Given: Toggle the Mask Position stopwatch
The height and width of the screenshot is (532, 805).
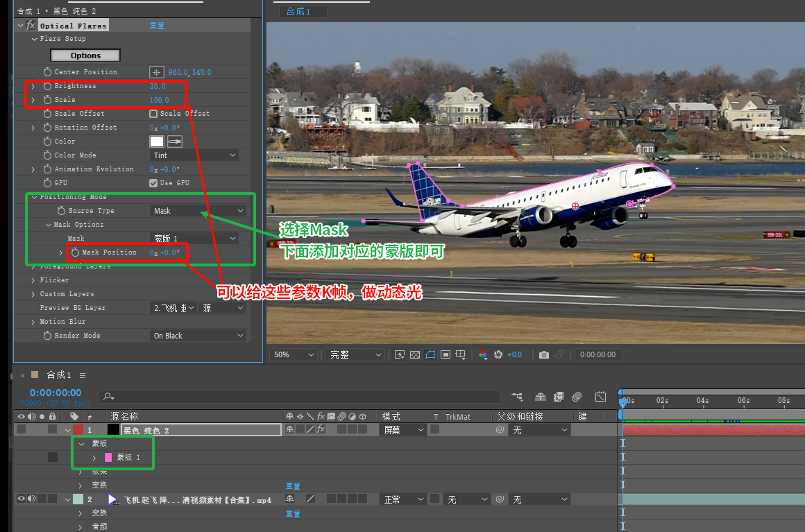Looking at the screenshot, I should (x=75, y=252).
